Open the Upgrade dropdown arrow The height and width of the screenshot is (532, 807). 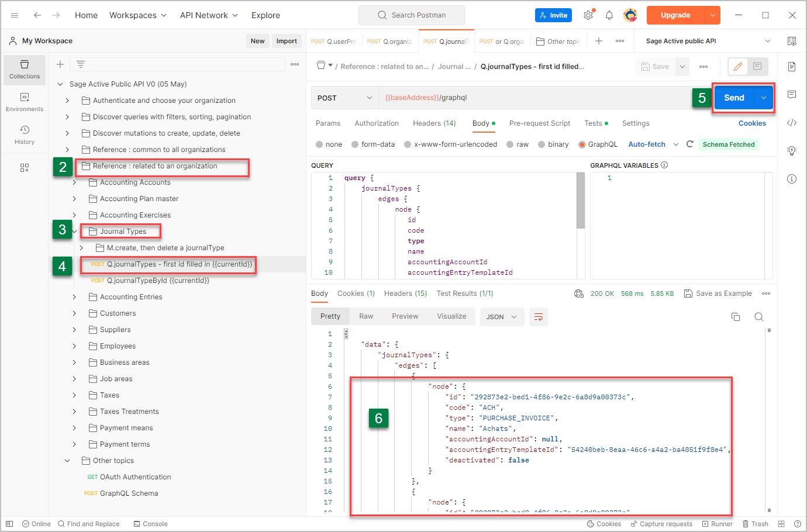(x=712, y=15)
